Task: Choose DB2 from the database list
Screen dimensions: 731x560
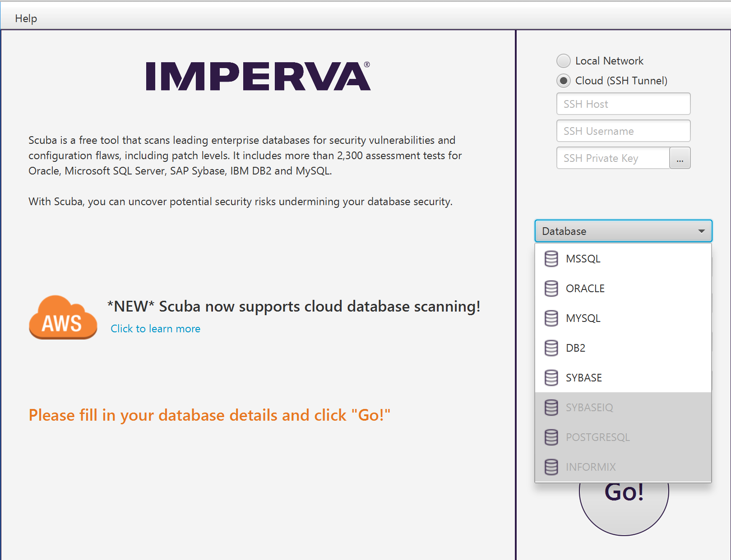Action: click(x=623, y=348)
